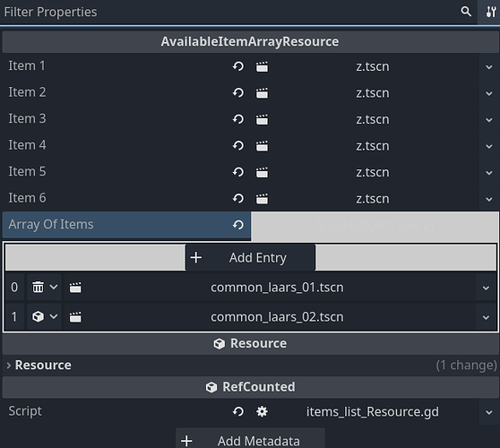
Task: Click the Add Metadata button
Action: pyautogui.click(x=250, y=439)
